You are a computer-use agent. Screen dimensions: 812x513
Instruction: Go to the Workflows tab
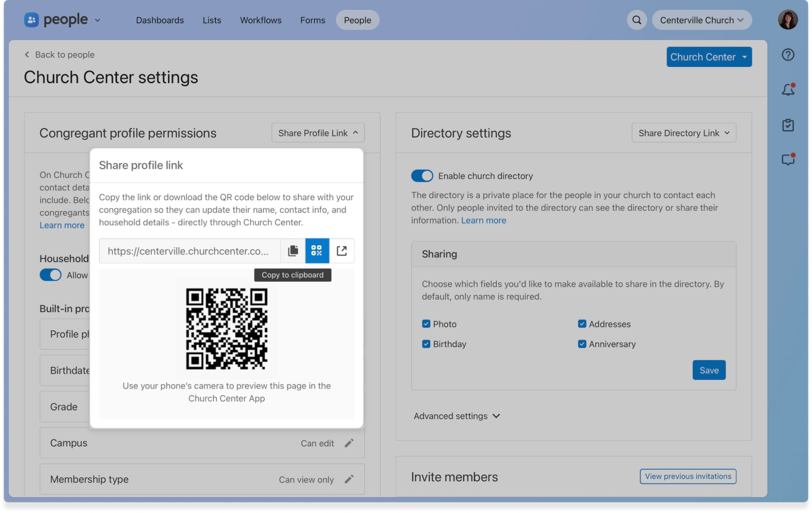(260, 20)
